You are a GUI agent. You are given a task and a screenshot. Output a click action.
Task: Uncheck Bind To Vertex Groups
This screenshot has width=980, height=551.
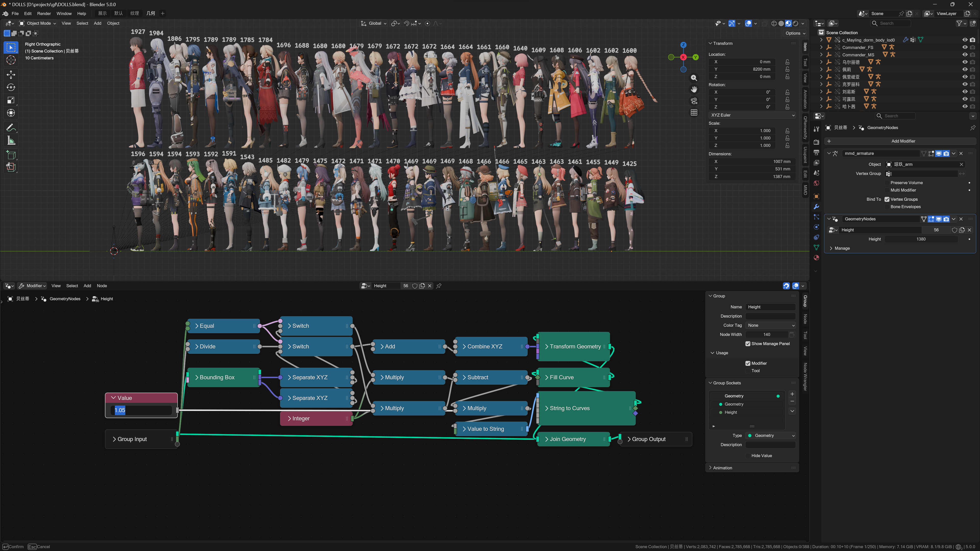tap(887, 199)
